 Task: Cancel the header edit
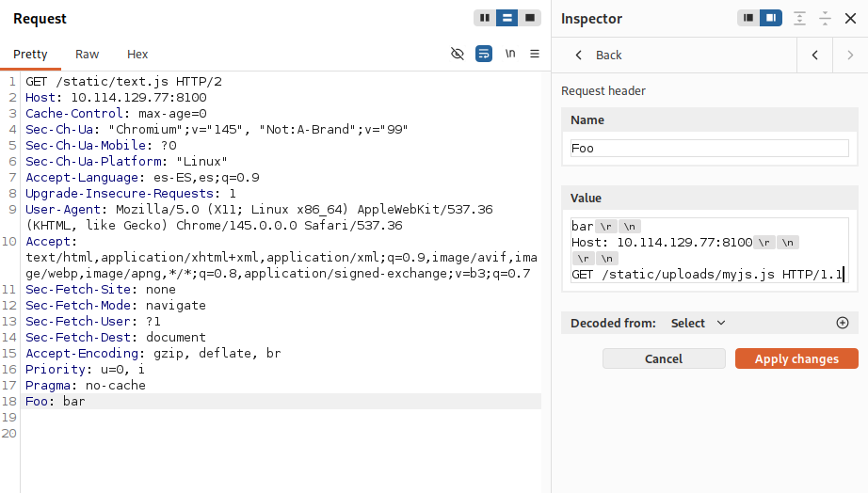click(664, 358)
